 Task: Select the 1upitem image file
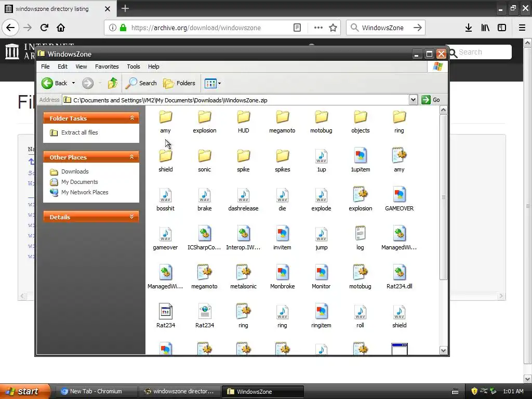click(361, 161)
